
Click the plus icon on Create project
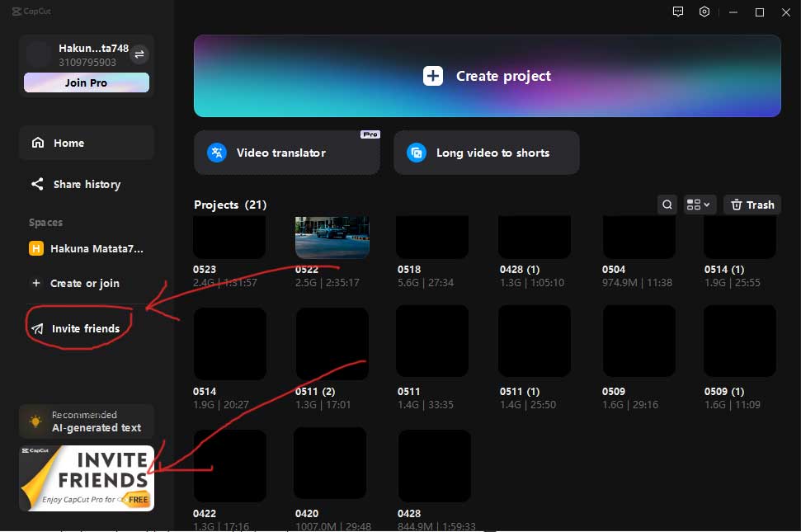[433, 76]
